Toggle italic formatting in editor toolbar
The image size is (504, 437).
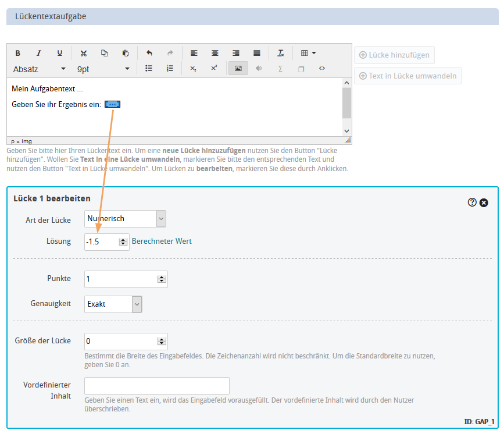[x=39, y=53]
